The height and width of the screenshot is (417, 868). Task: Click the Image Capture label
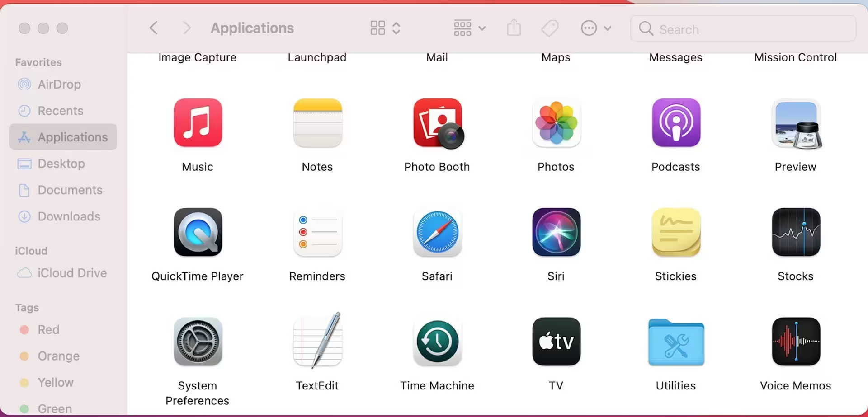click(x=197, y=57)
